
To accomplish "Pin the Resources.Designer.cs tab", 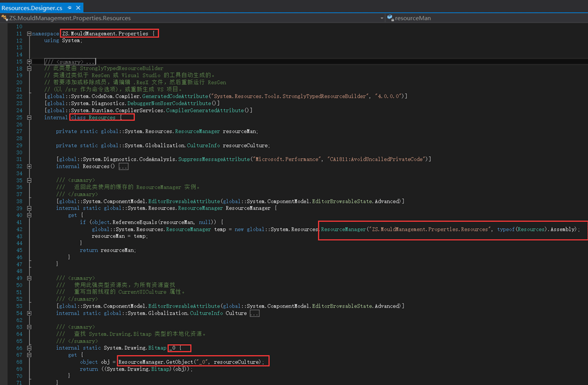I will point(69,7).
